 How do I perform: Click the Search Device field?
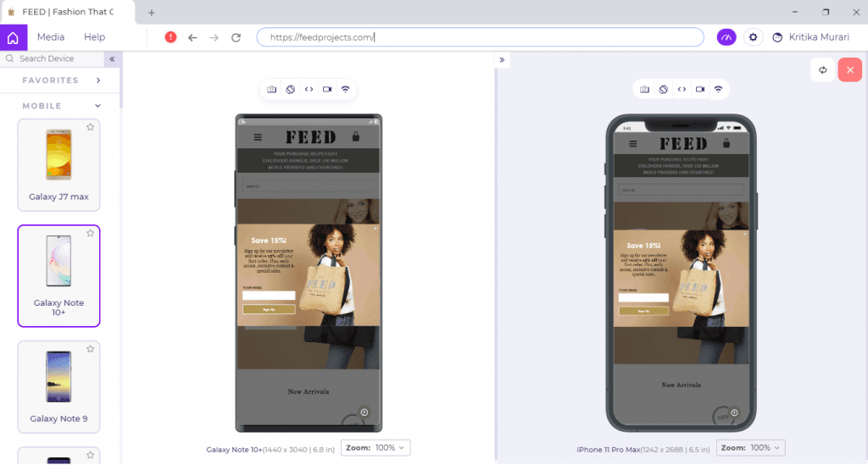pos(53,58)
